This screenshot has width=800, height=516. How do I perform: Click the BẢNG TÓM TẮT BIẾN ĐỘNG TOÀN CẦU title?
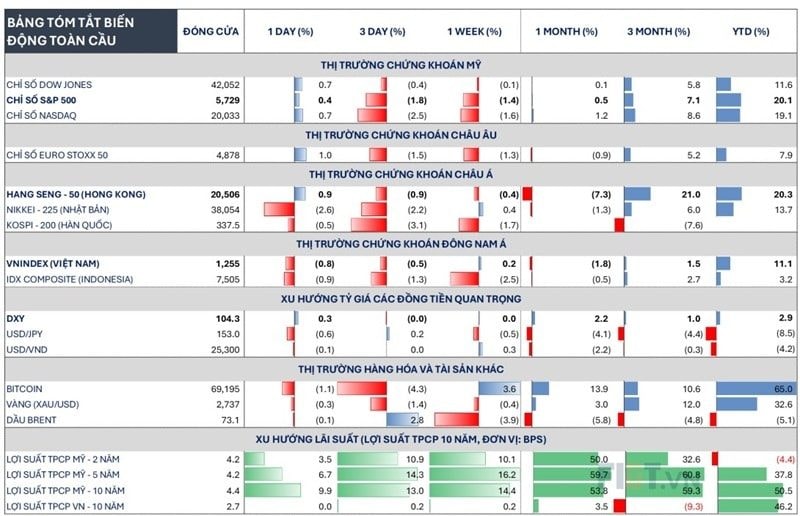70,31
